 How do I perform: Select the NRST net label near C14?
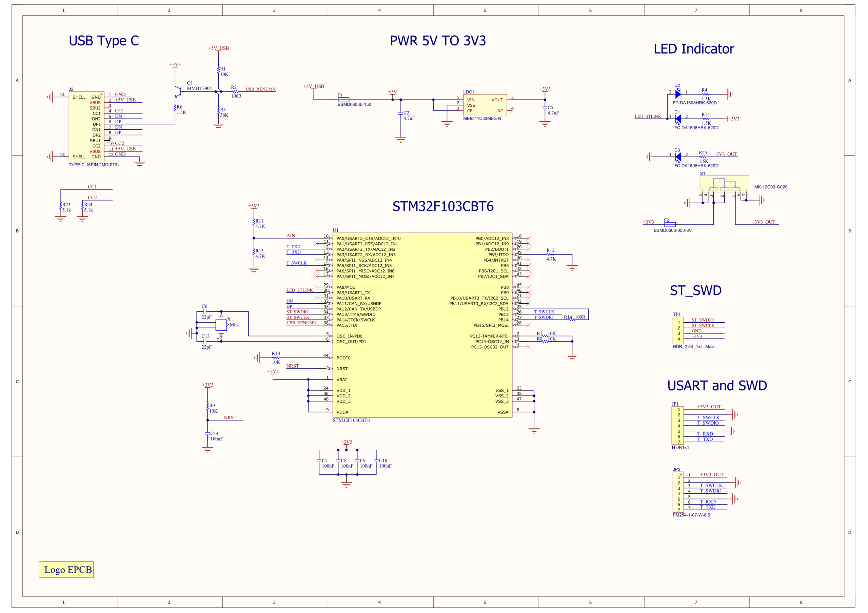[230, 417]
